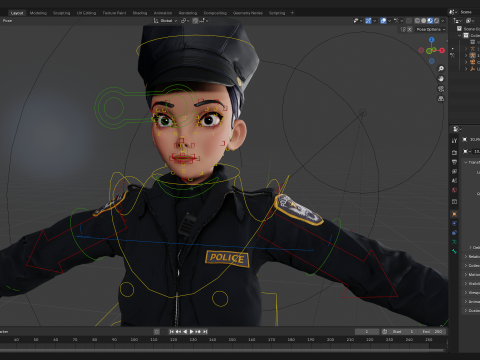Switch to the Sculpting workspace tab

pos(62,13)
